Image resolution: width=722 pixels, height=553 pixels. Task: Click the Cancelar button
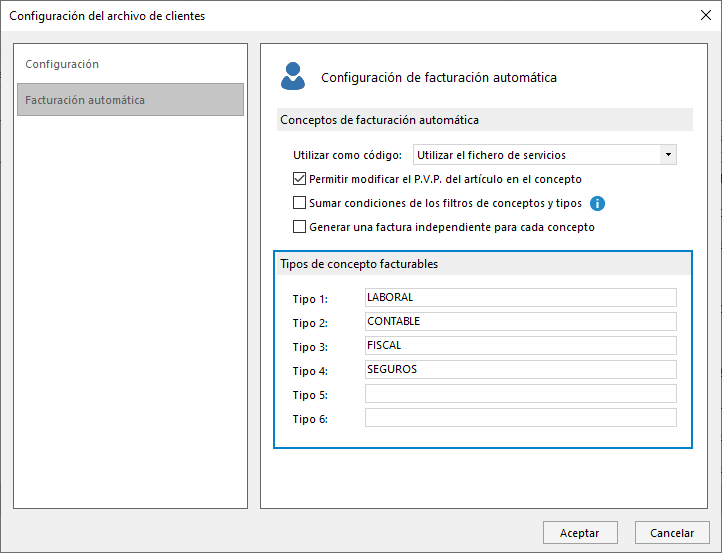672,533
